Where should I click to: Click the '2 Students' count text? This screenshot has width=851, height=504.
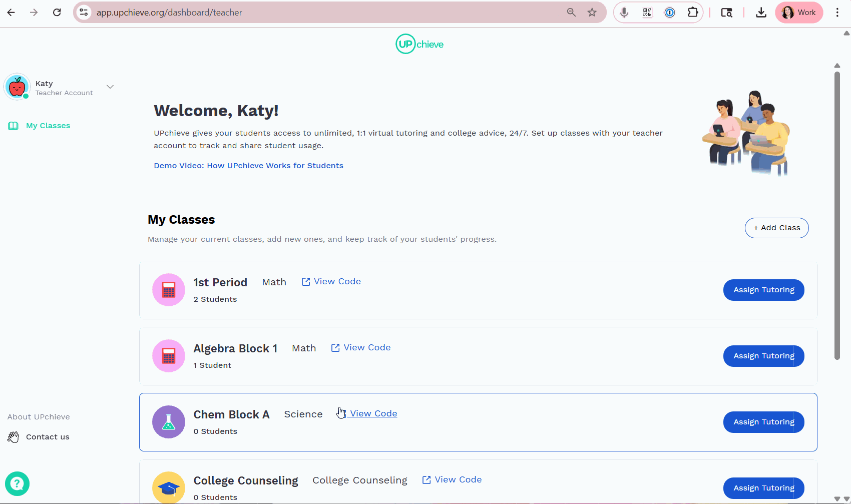215,299
